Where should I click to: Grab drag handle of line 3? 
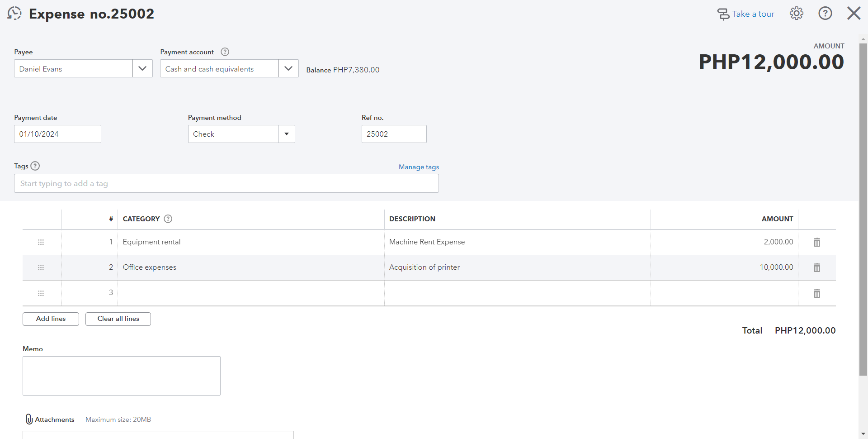point(41,293)
